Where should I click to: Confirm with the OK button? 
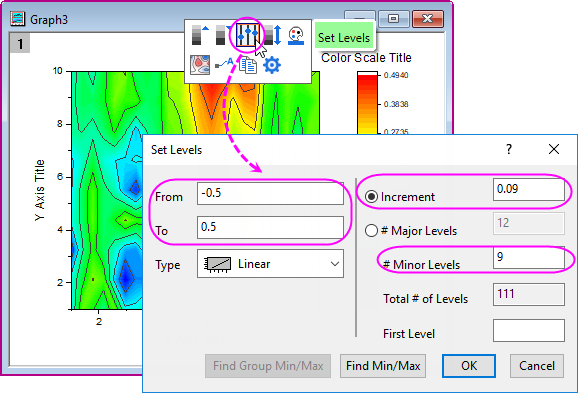click(469, 366)
